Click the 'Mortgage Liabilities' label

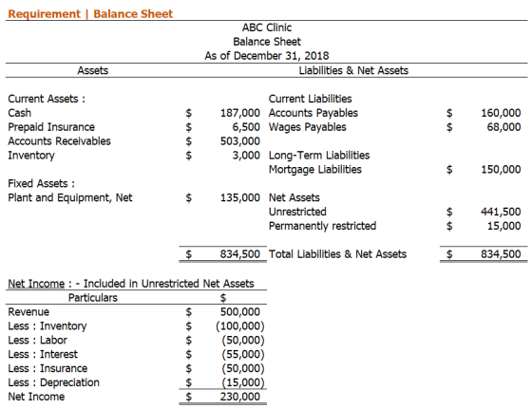(315, 170)
